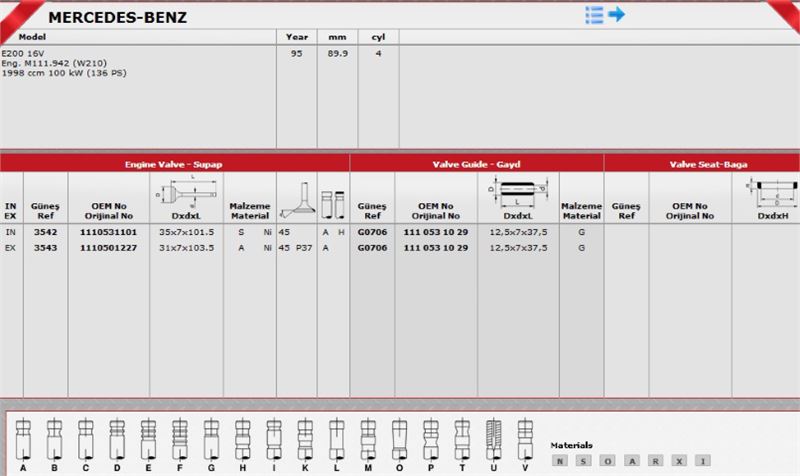Select valve stem type C icon
Image resolution: width=800 pixels, height=476 pixels.
click(86, 439)
